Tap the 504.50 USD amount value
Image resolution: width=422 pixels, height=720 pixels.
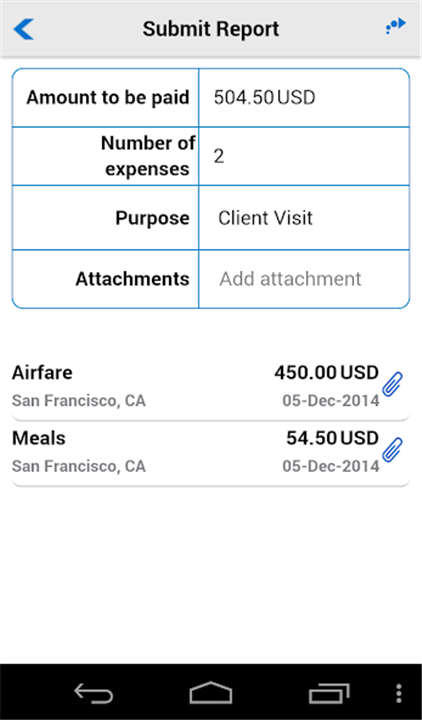pos(264,97)
